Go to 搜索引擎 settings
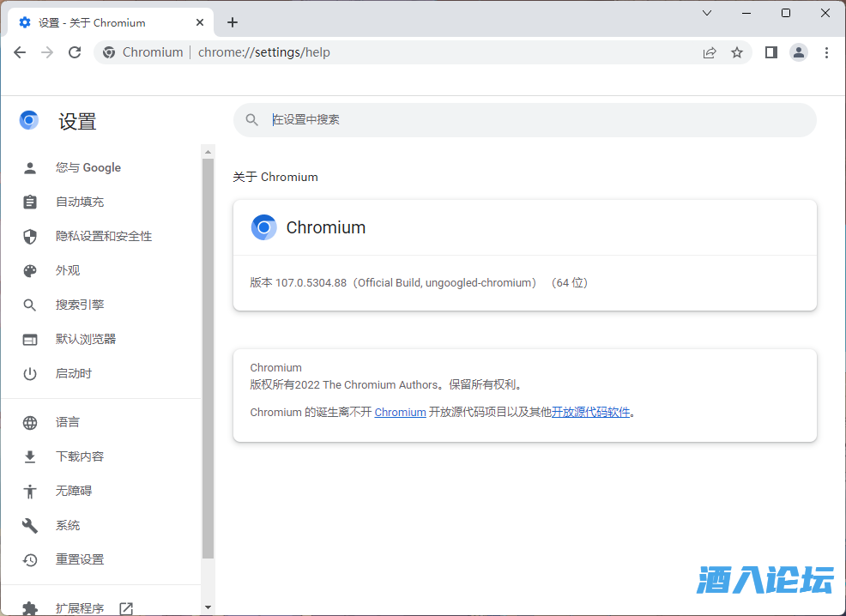This screenshot has height=616, width=846. pos(80,305)
